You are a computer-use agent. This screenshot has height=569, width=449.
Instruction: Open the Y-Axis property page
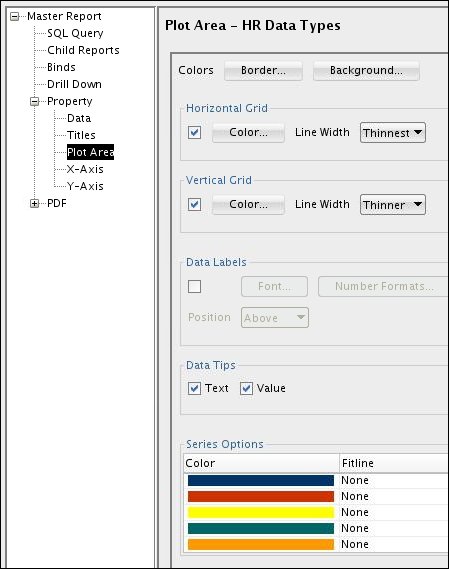(x=85, y=186)
